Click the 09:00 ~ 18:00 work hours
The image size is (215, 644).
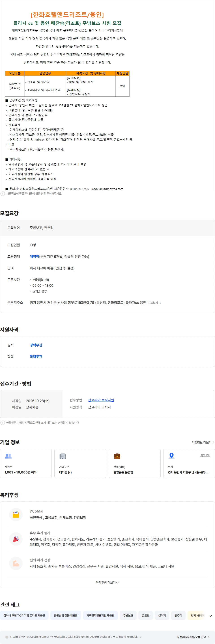(x=43, y=285)
